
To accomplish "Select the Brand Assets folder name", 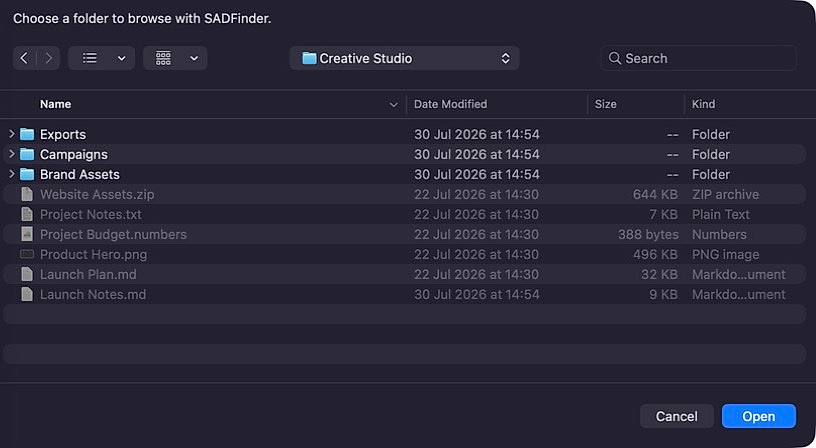I will pos(80,174).
